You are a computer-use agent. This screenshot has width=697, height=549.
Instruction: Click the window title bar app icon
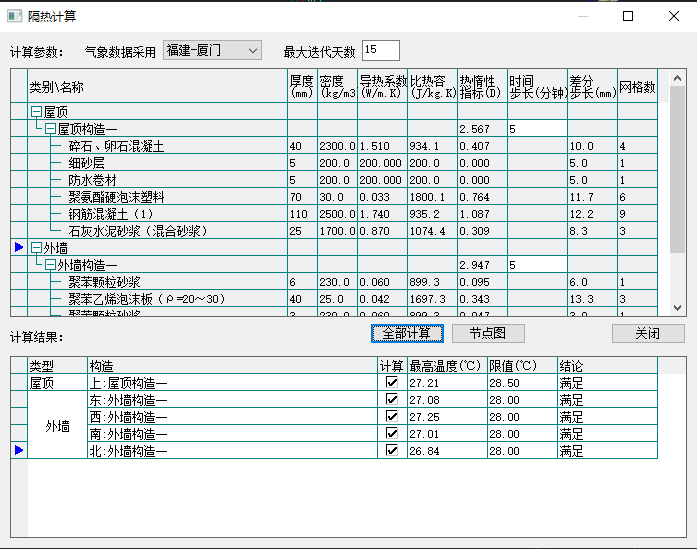click(x=15, y=16)
